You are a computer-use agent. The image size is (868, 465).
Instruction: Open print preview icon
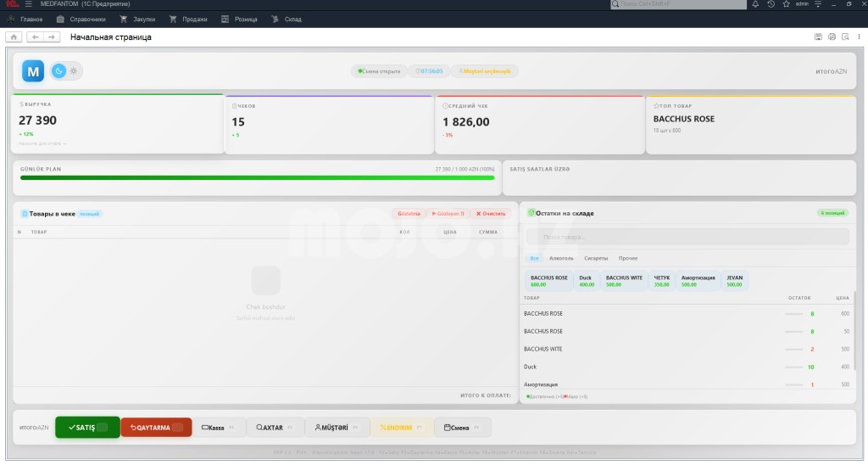[x=845, y=36]
